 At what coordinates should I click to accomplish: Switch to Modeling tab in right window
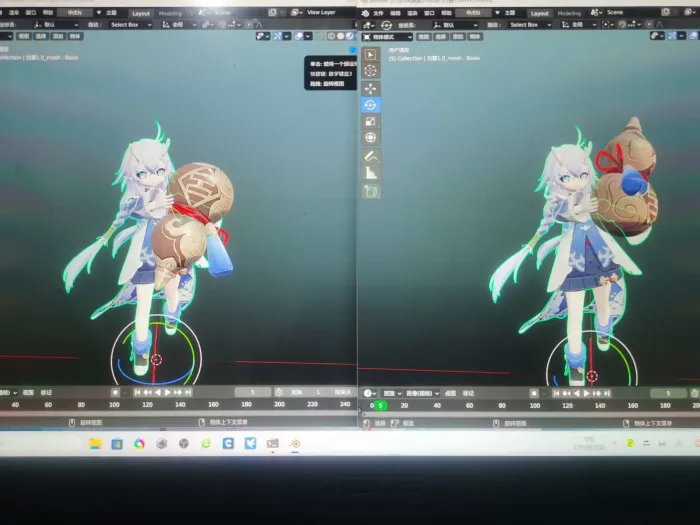click(x=569, y=13)
